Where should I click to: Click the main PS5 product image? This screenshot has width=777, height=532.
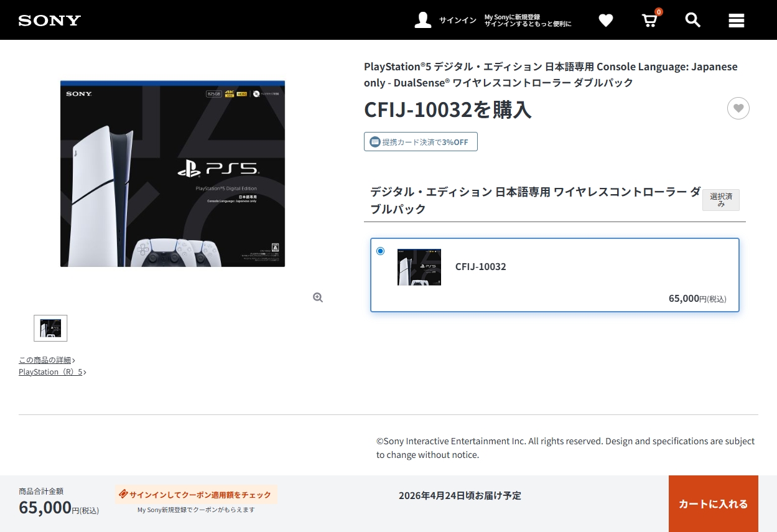pyautogui.click(x=172, y=174)
